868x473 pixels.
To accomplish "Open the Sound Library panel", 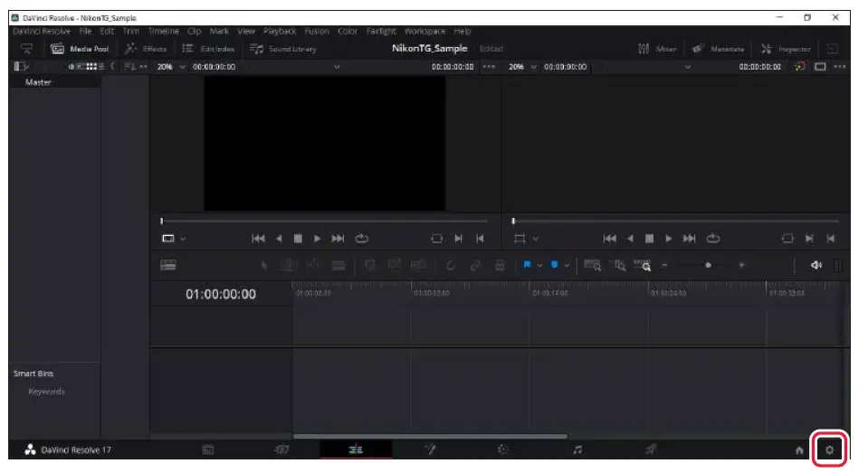I will click(x=283, y=49).
